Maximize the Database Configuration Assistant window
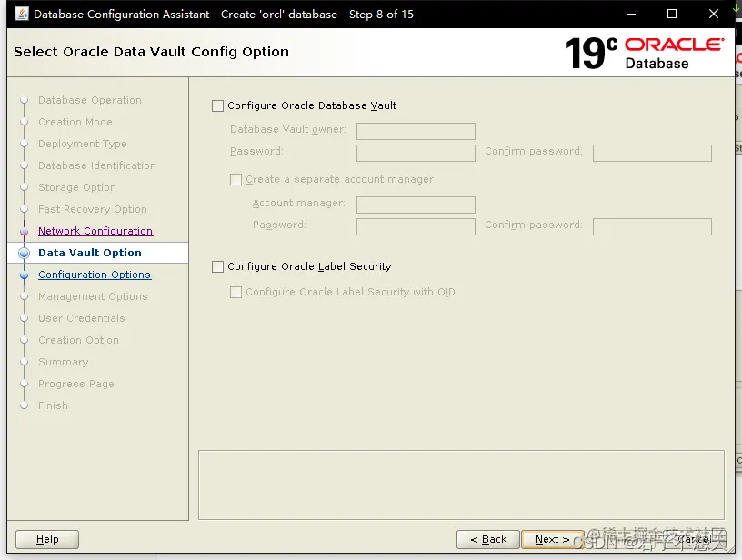Viewport: 742px width, 560px height. pos(672,15)
